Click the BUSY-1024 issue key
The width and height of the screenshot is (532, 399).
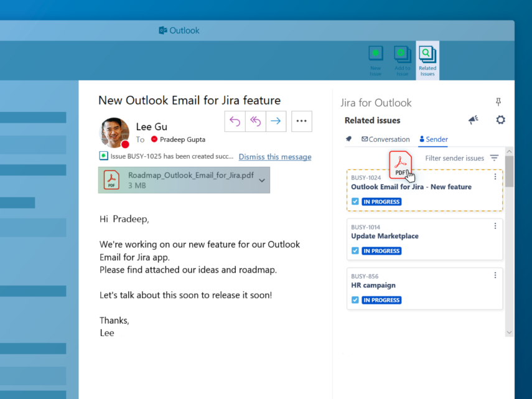[366, 178]
